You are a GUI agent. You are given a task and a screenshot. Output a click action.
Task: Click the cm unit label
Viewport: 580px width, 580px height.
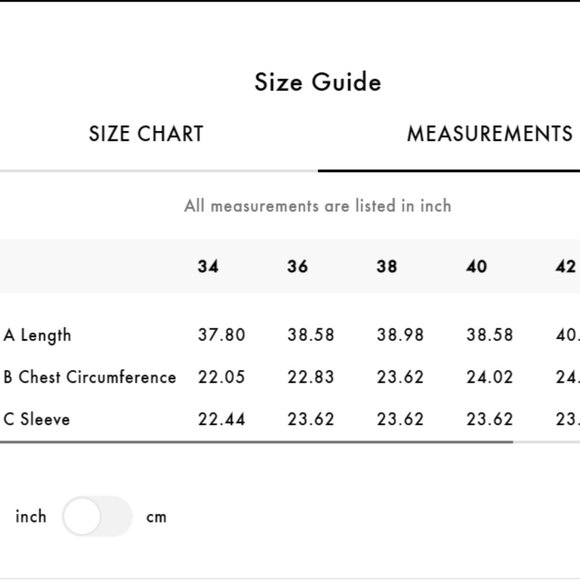[x=156, y=517]
